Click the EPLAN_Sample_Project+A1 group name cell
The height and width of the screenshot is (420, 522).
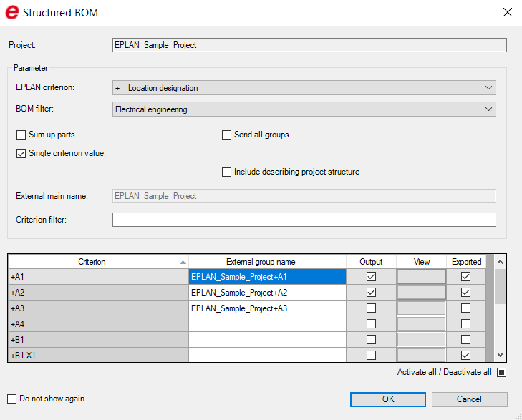[x=267, y=277]
